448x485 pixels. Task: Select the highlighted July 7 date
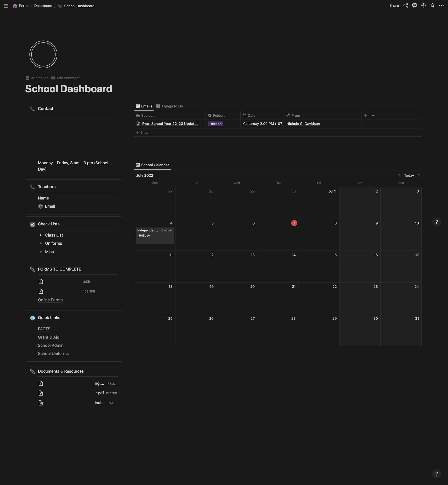(294, 223)
